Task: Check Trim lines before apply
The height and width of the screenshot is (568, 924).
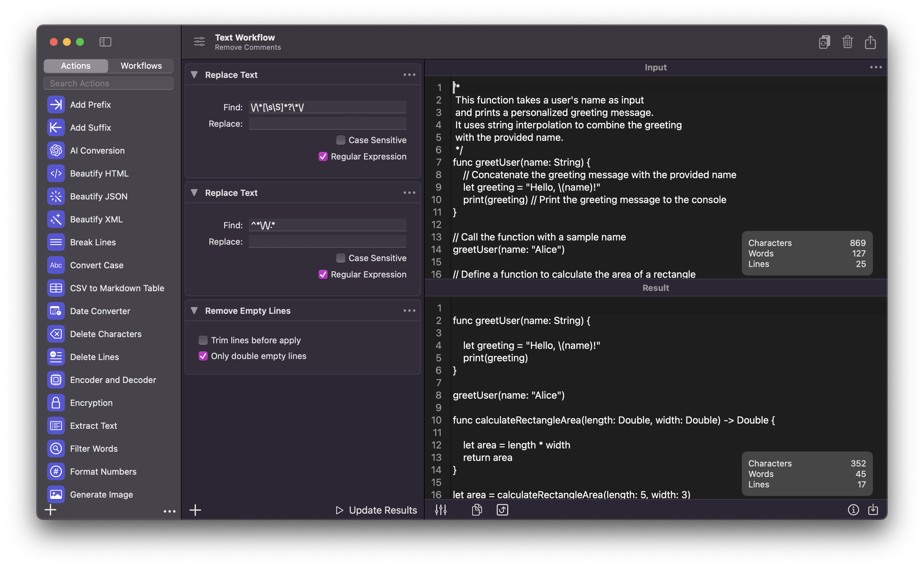Action: [203, 340]
